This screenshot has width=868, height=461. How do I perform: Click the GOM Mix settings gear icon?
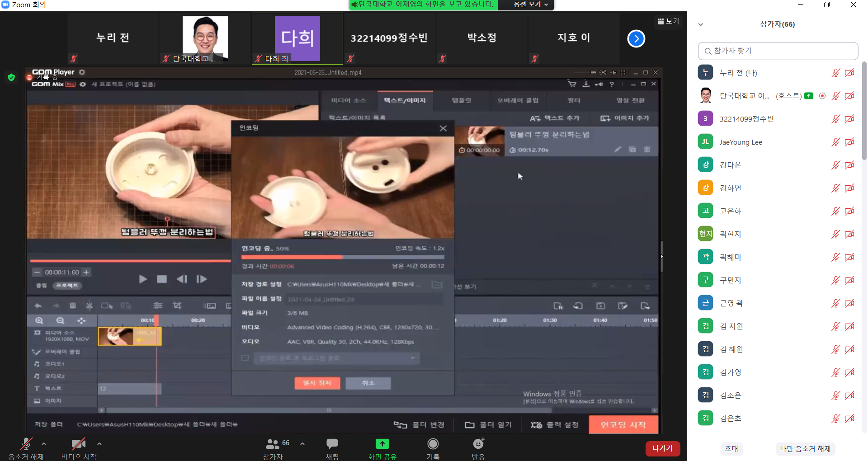pos(83,84)
